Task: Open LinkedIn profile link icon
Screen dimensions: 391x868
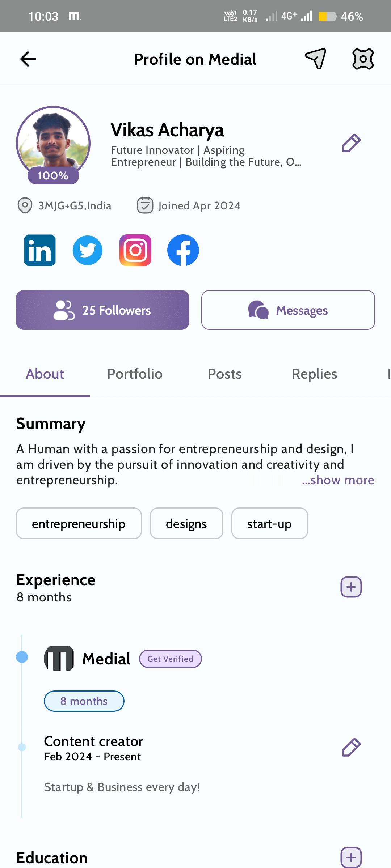Action: [x=40, y=250]
